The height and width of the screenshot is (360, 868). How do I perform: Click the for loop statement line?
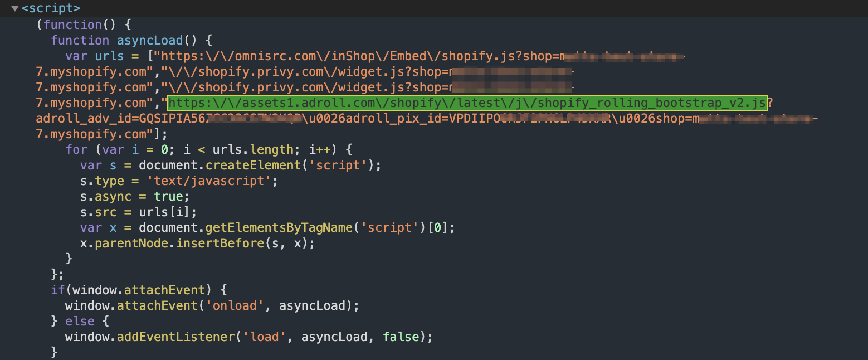[209, 150]
